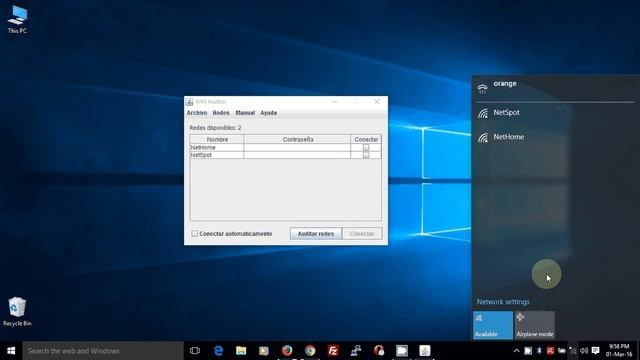Launch Microsoft Edge from the taskbar
Viewport: 640px width, 360px height.
click(218, 351)
